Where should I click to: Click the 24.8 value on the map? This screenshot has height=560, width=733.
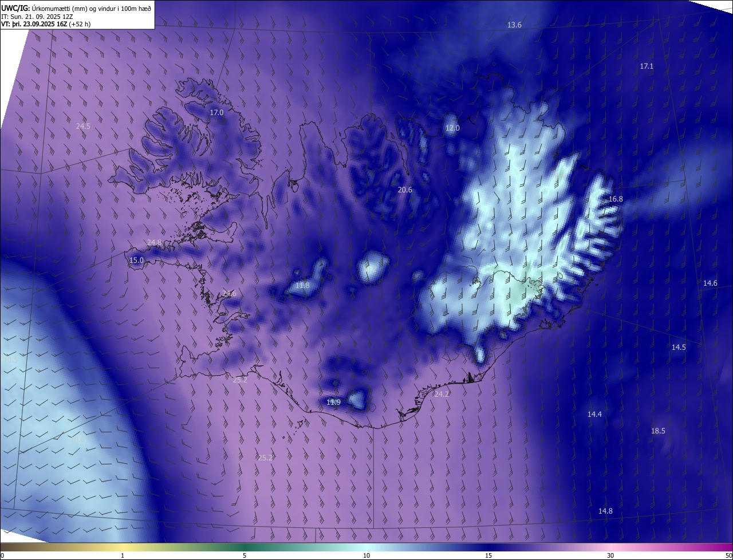(154, 243)
